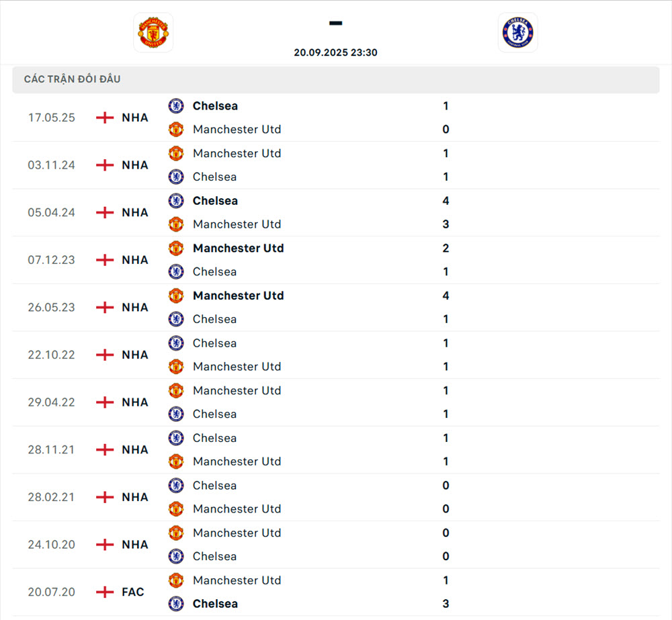
Task: Select the match date 29.04.22
Action: [x=51, y=402]
